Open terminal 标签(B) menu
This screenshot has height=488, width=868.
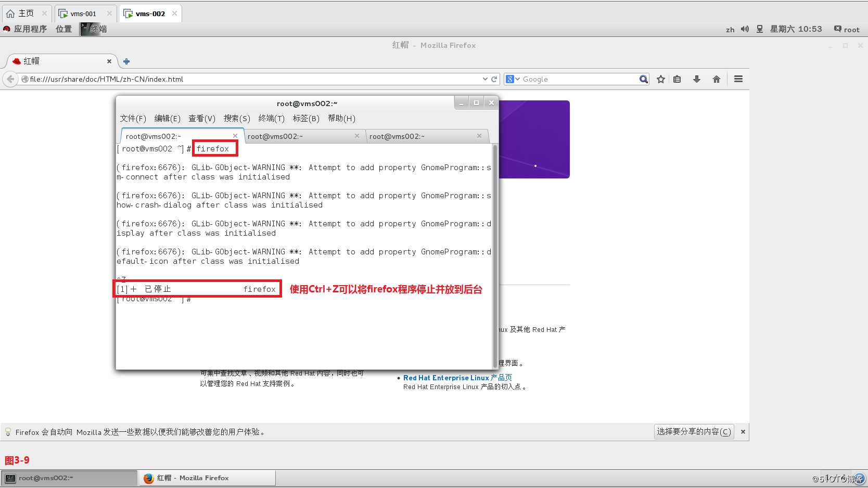(306, 119)
